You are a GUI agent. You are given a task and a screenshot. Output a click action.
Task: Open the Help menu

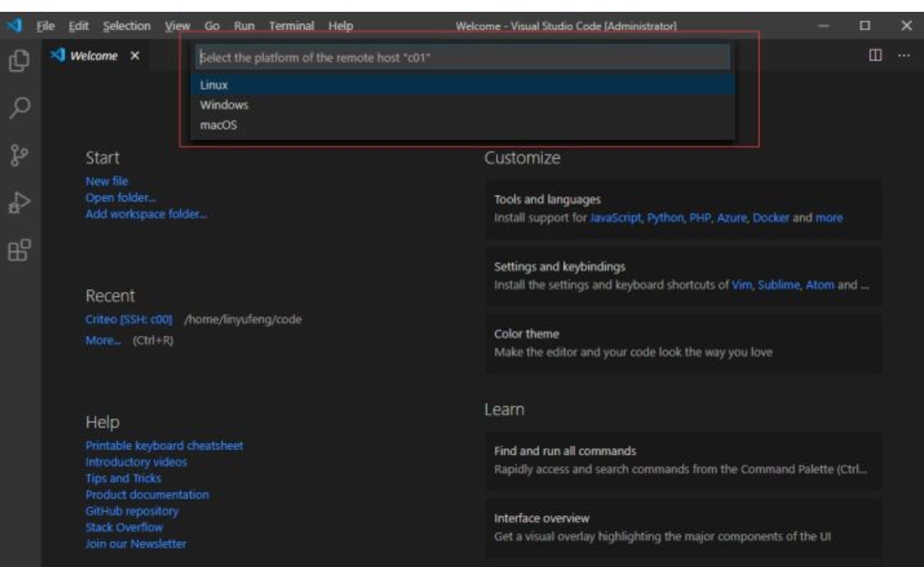[x=341, y=26]
